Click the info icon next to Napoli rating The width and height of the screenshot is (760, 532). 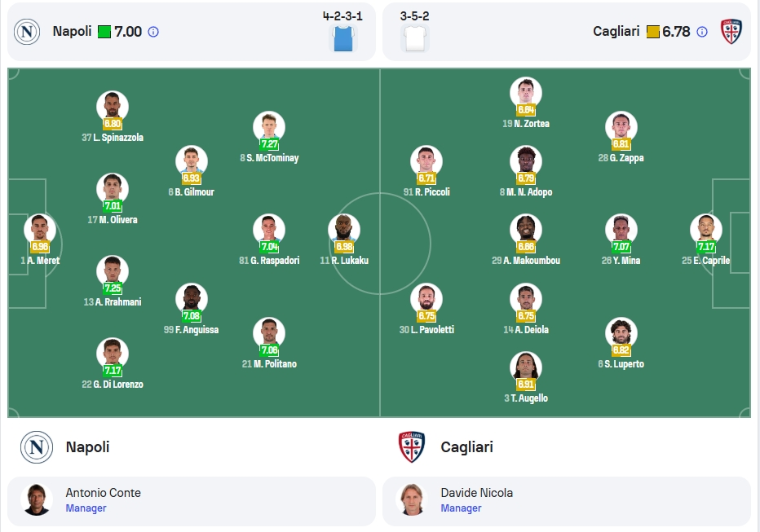pyautogui.click(x=153, y=32)
